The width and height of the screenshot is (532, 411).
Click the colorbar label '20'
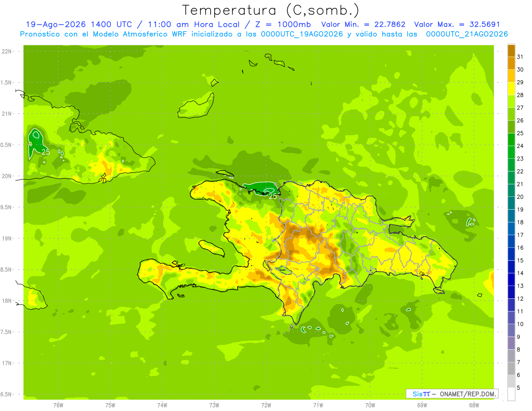[520, 197]
